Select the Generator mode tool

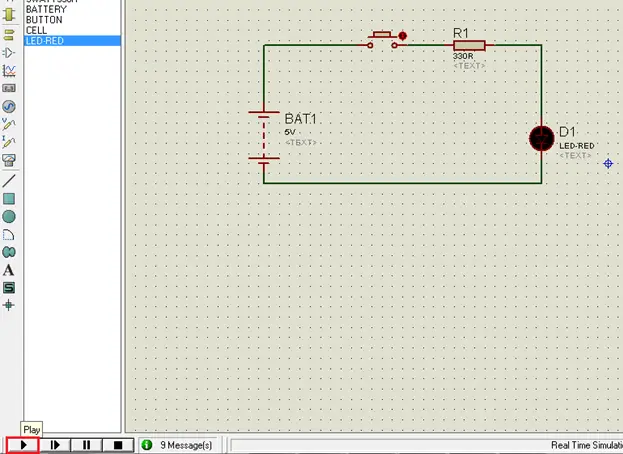coord(9,106)
